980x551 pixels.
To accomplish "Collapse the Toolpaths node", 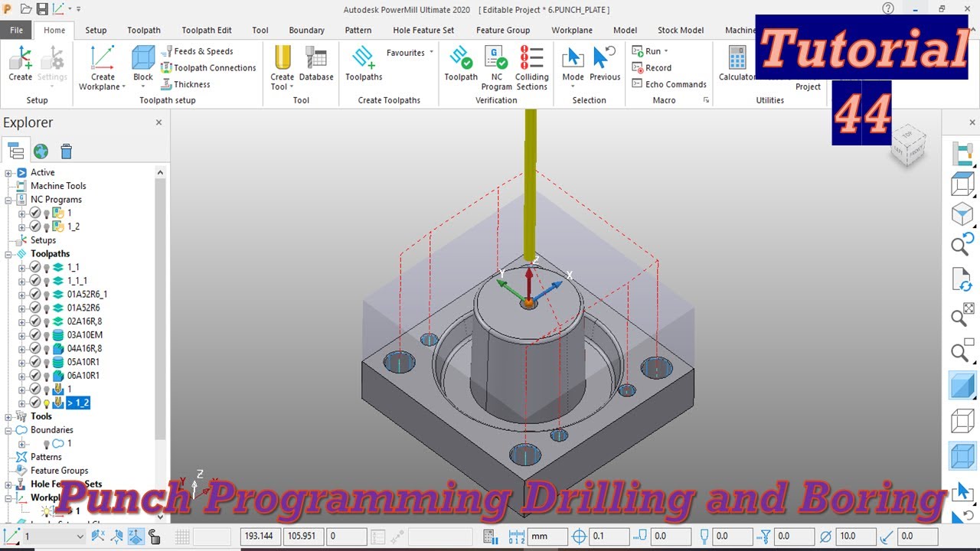I will 8,254.
